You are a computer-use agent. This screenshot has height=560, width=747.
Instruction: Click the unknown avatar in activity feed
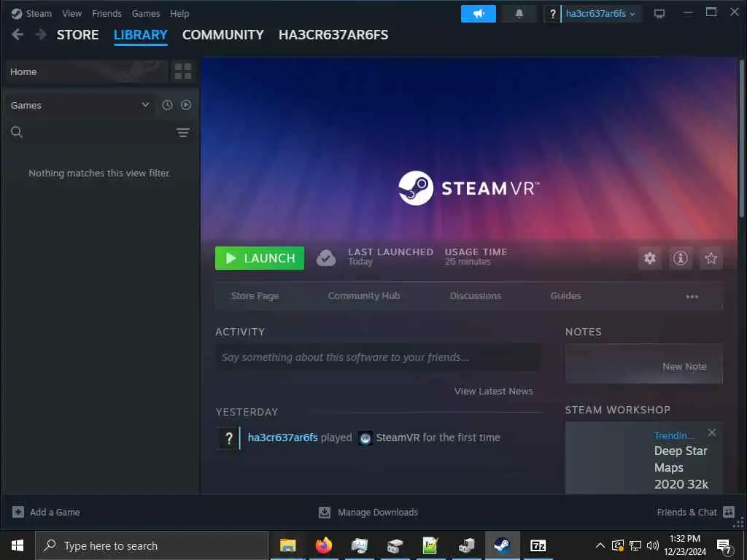pos(229,438)
